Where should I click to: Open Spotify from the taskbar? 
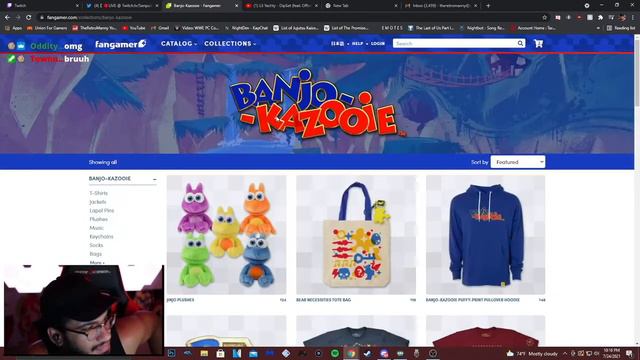point(335,353)
